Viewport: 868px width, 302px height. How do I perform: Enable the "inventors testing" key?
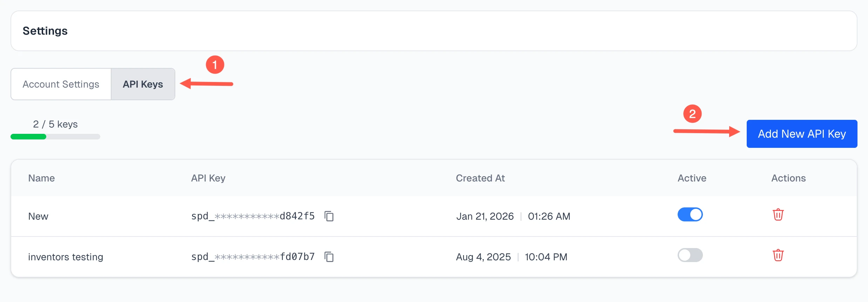click(x=690, y=255)
